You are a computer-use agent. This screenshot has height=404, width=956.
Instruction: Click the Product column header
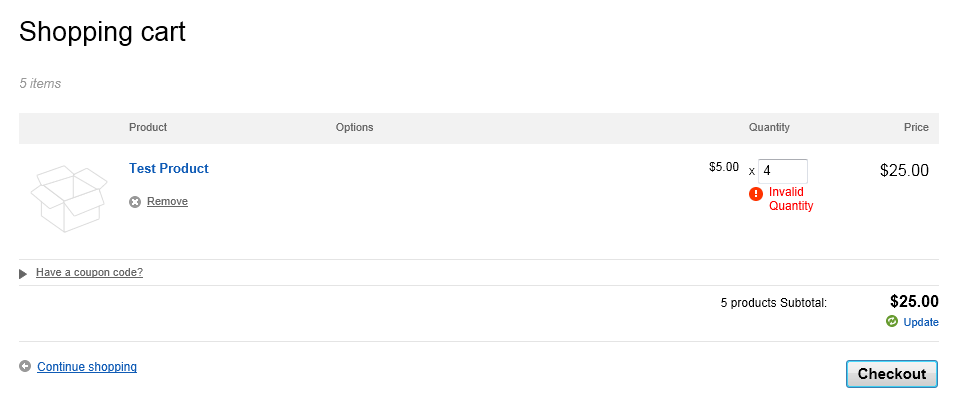(x=148, y=128)
